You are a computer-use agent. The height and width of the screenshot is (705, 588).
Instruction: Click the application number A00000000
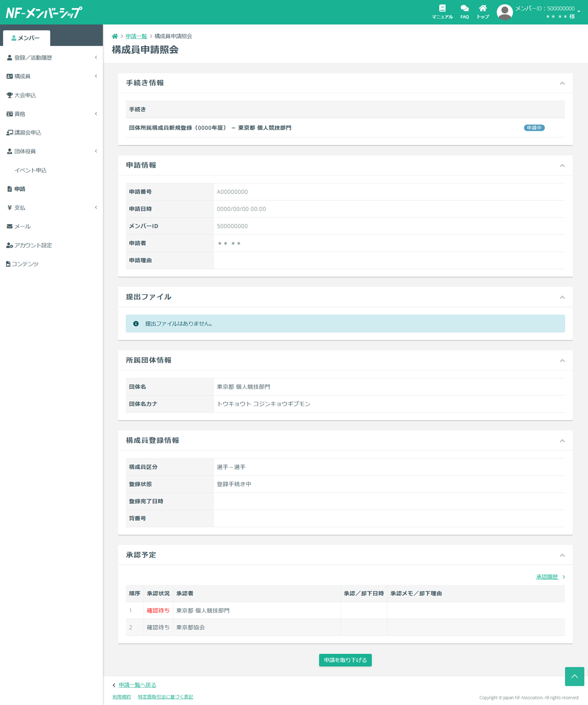tap(232, 192)
